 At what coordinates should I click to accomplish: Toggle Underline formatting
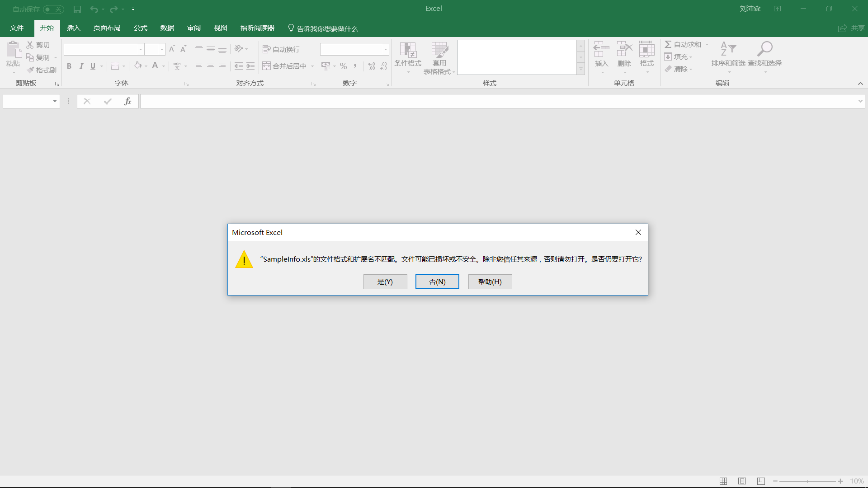coord(93,66)
